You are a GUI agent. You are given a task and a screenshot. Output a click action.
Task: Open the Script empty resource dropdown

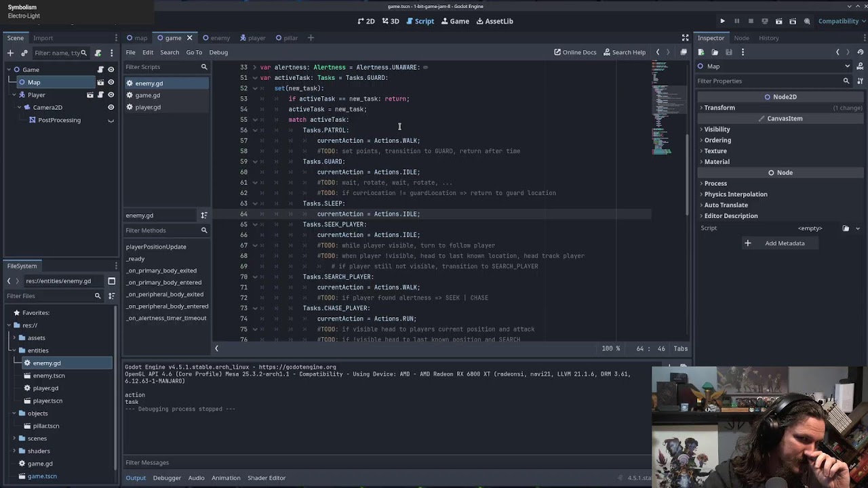click(x=857, y=228)
